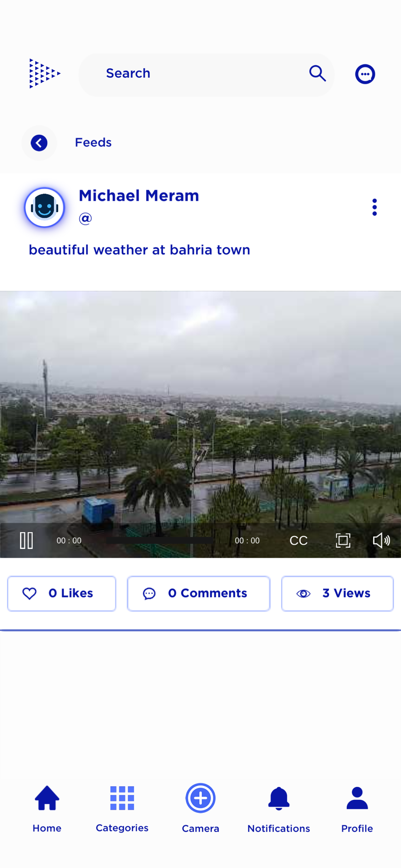The height and width of the screenshot is (868, 401).
Task: Open Michael Meram's robot avatar
Action: [45, 207]
